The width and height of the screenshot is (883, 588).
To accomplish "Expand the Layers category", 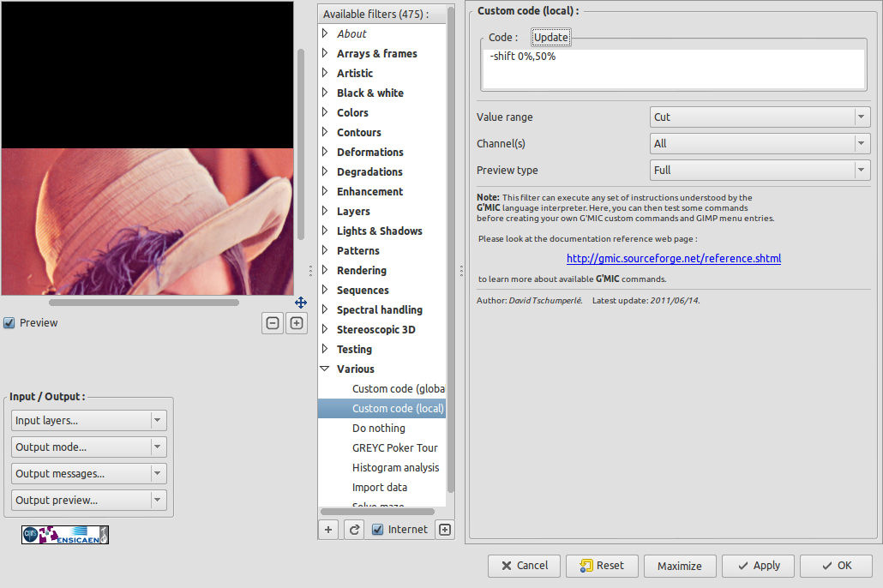I will (325, 211).
